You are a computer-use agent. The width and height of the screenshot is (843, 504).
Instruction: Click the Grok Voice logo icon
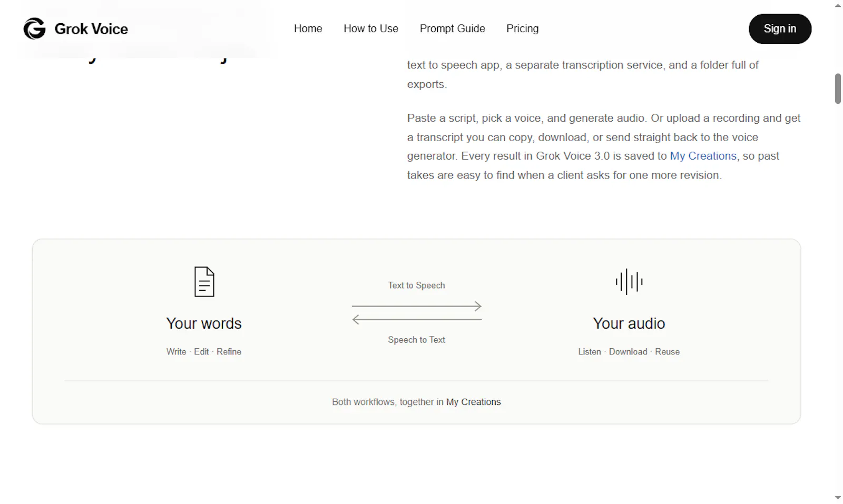click(x=35, y=28)
